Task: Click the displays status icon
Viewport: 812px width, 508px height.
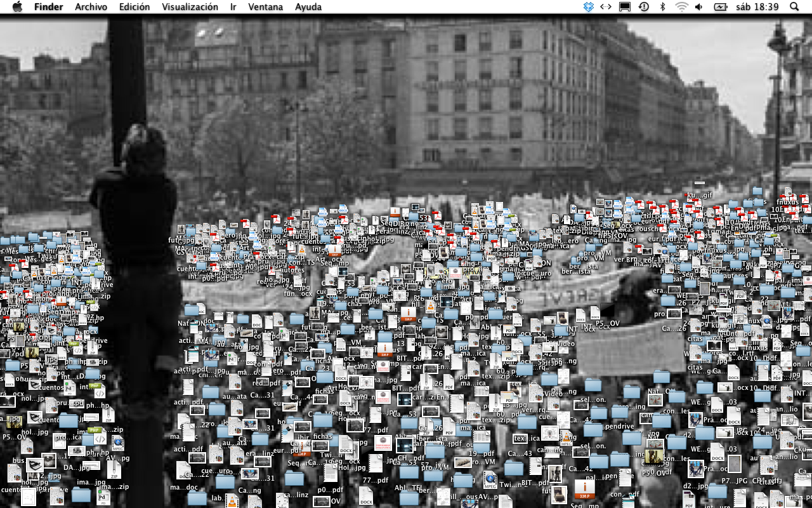Action: tap(625, 7)
